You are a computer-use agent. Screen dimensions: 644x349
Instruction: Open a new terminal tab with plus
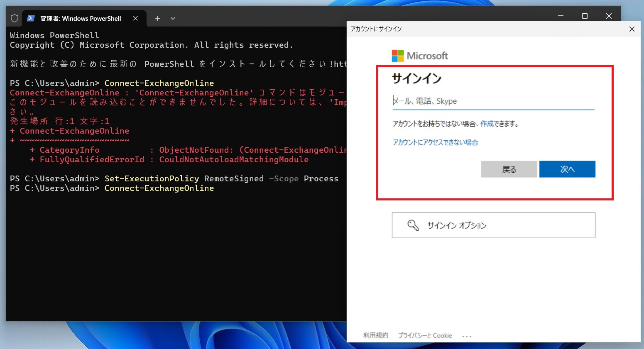point(157,18)
